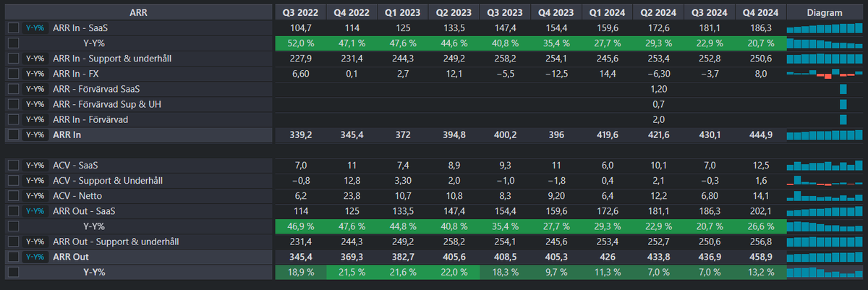Check the box beside ARR In - FX
This screenshot has width=868, height=290.
point(13,73)
